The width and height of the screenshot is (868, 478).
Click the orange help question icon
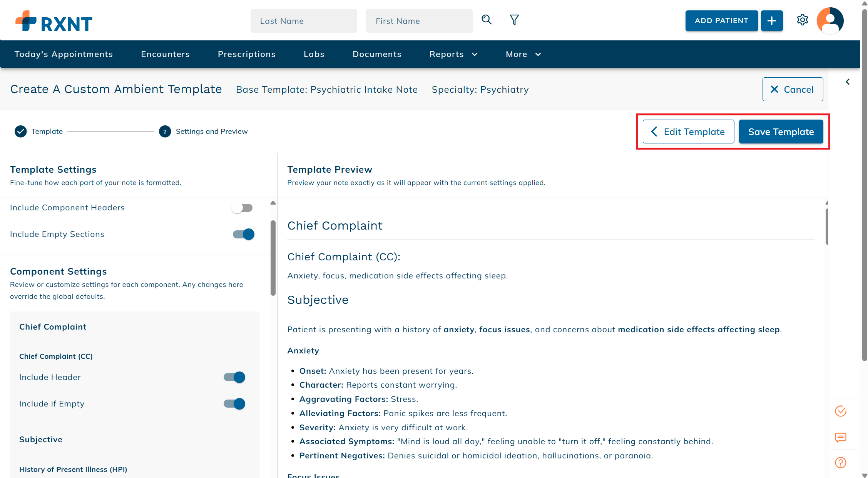coord(841,463)
